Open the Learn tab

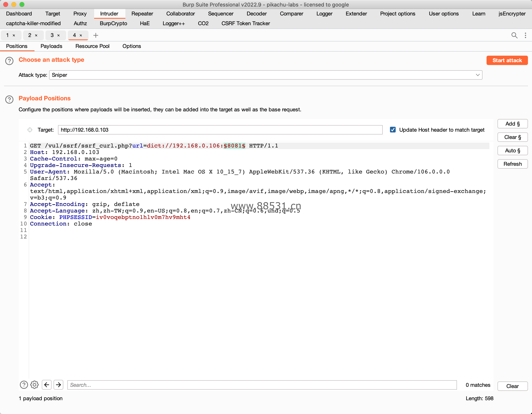coord(479,14)
